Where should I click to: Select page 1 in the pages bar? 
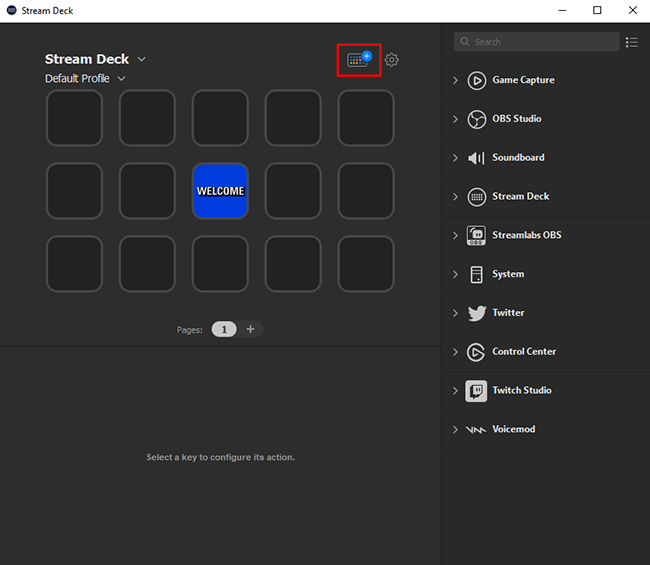click(x=224, y=329)
